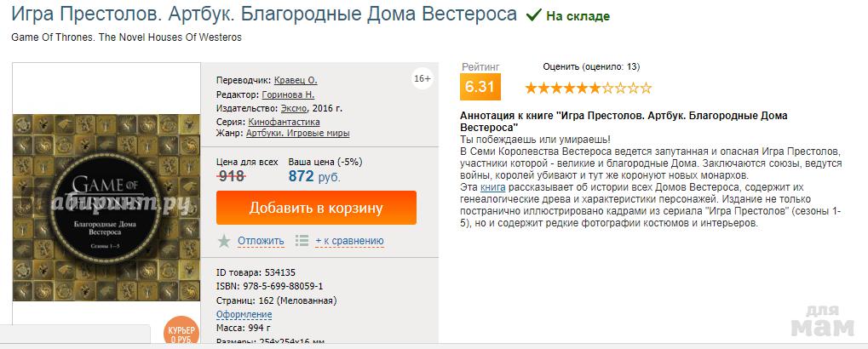The width and height of the screenshot is (868, 349).
Task: Rate the book with the tenth star
Action: 646,87
